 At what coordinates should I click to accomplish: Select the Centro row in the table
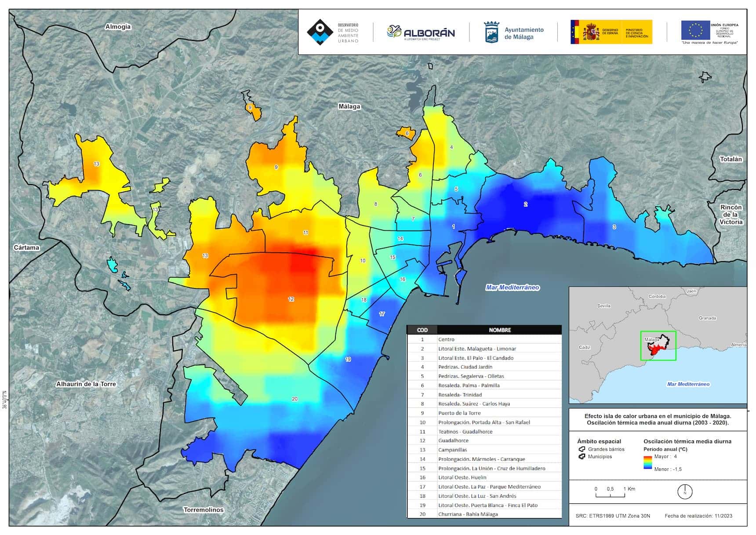point(484,339)
